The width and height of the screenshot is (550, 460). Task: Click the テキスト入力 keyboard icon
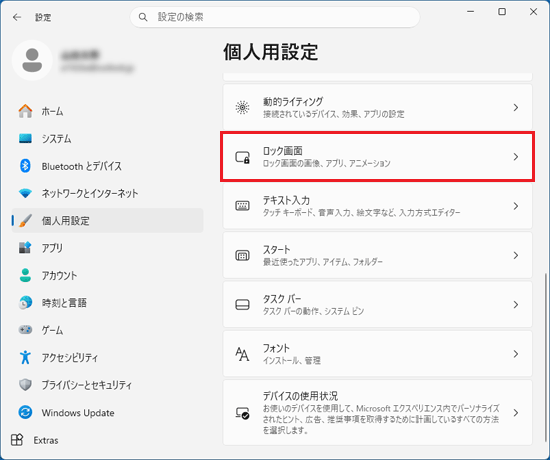click(242, 206)
